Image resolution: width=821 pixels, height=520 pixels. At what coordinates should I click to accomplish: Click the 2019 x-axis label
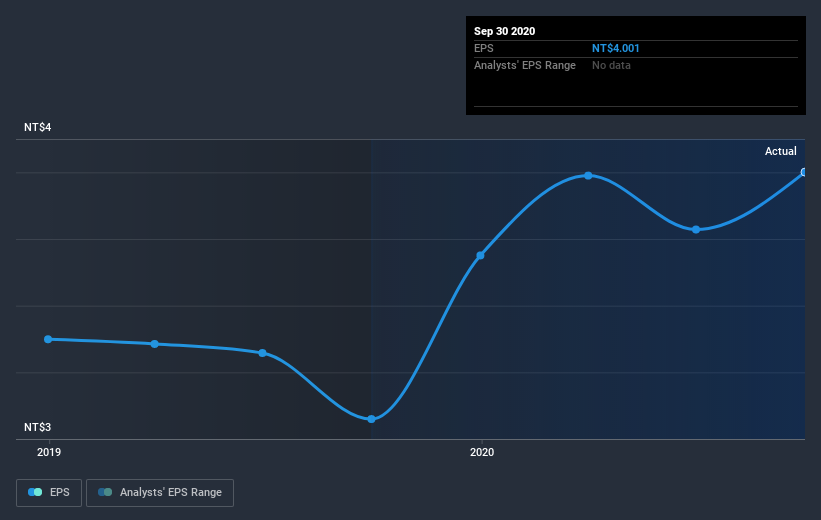click(49, 452)
